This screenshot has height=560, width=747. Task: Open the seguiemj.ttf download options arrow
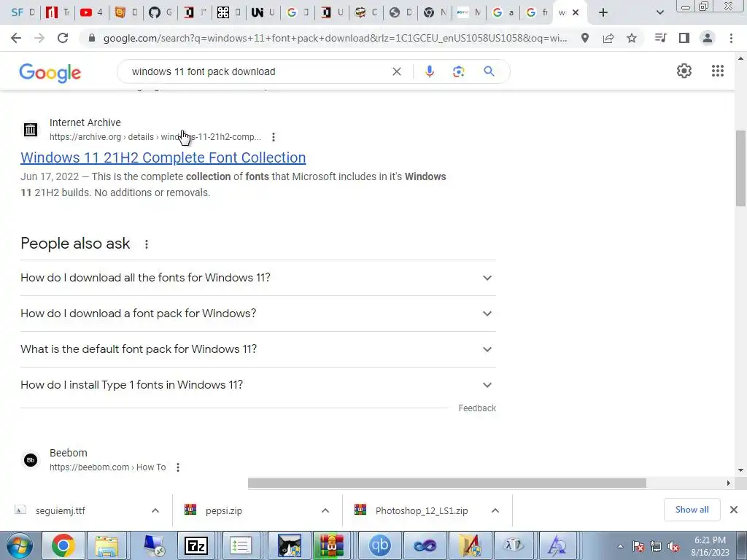point(155,510)
